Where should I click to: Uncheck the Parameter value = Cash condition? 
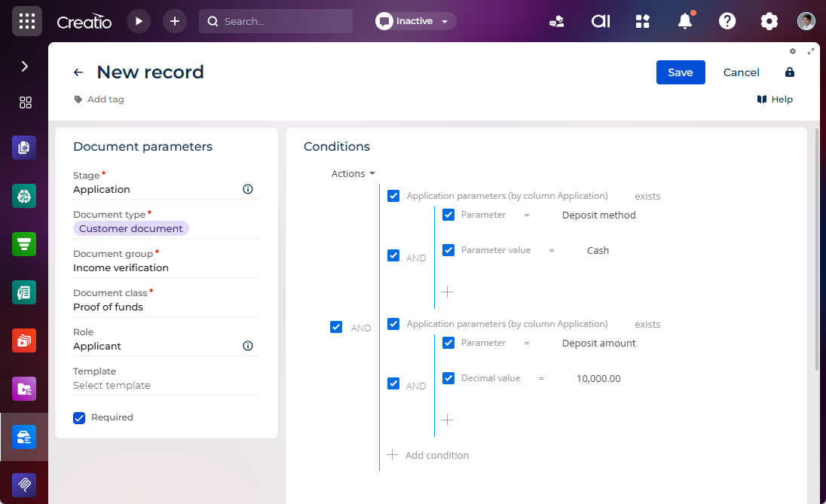pyautogui.click(x=448, y=250)
